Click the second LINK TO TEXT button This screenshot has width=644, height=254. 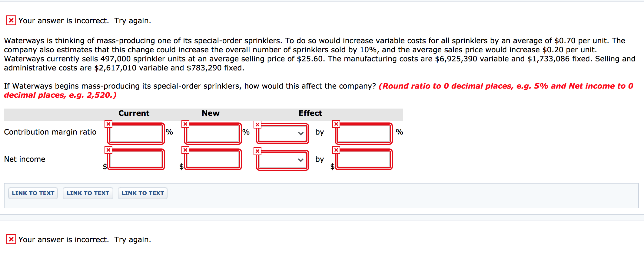pos(88,193)
